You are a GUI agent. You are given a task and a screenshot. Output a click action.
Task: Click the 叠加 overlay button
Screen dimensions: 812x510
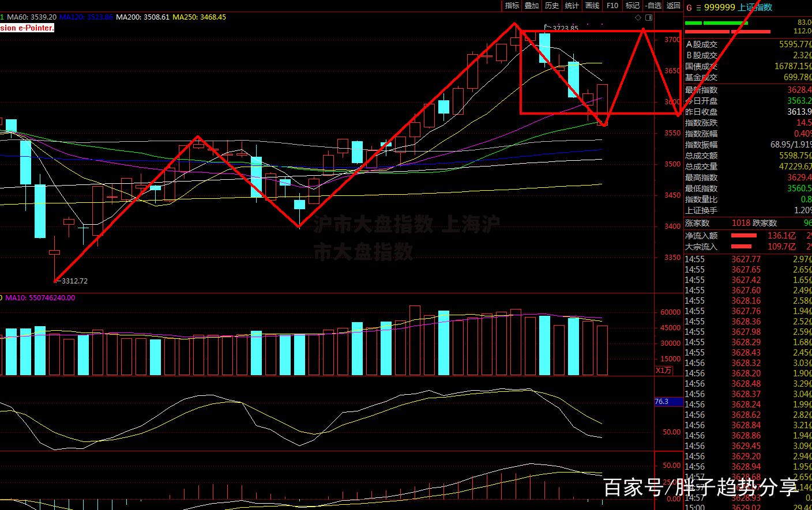coord(532,6)
